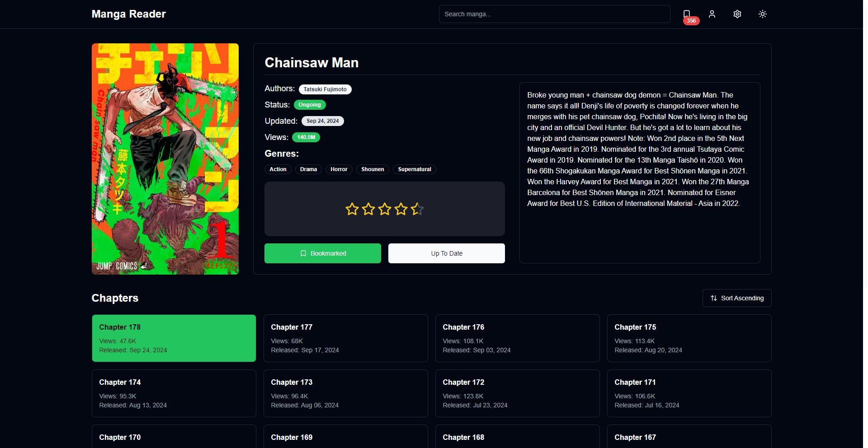
Task: Click the third rating star
Action: pos(385,209)
